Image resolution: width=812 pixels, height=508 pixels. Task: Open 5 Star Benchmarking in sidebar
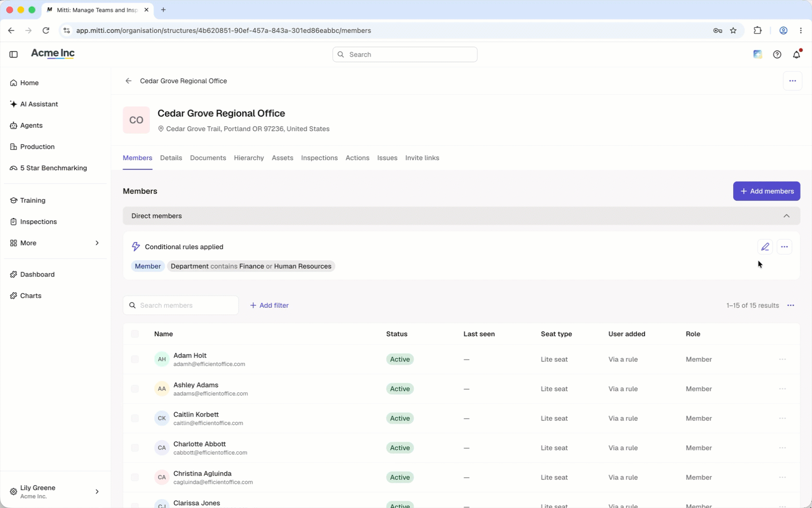point(48,168)
